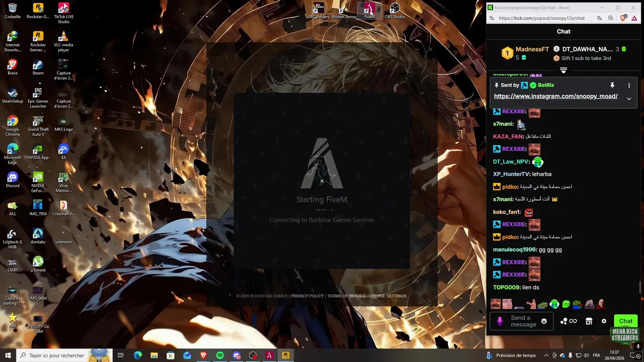Open the FRA language indicator in tray
644x362 pixels.
596,355
